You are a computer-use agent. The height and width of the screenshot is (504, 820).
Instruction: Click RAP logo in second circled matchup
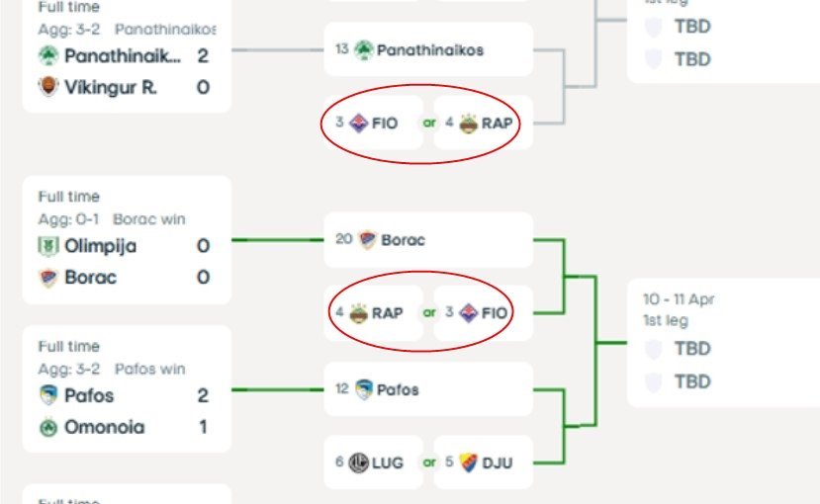click(x=359, y=313)
